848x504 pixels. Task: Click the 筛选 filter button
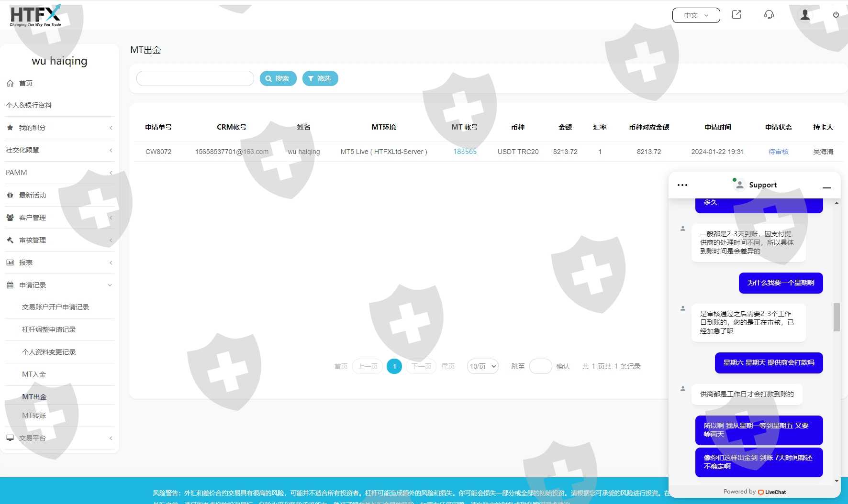click(320, 78)
